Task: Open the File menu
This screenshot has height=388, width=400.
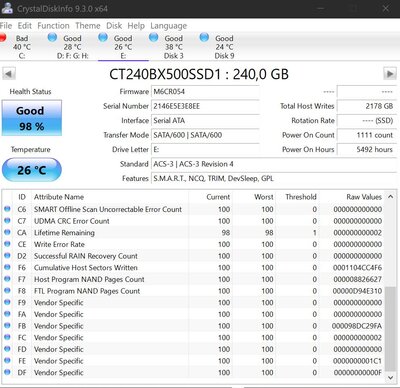Action: (6, 26)
